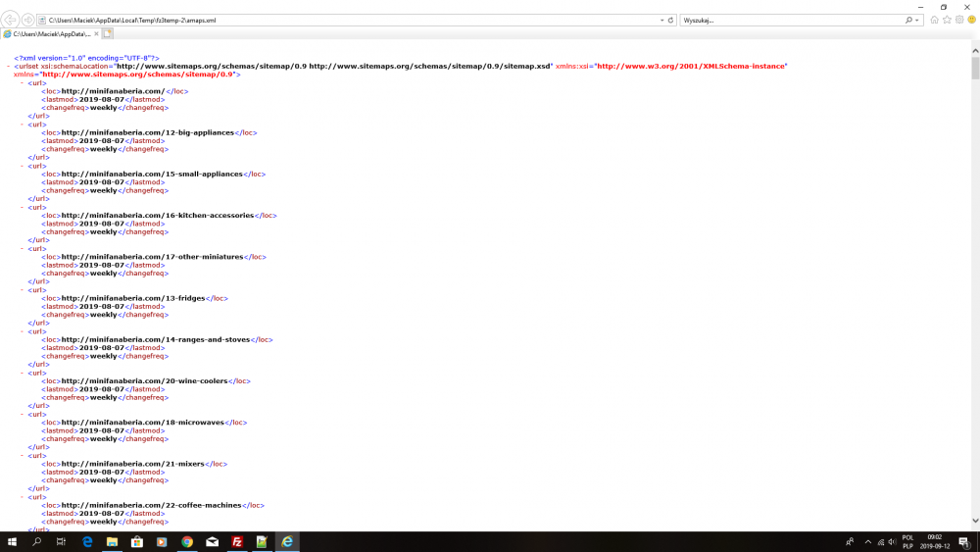Collapse the urlset root element

8,66
